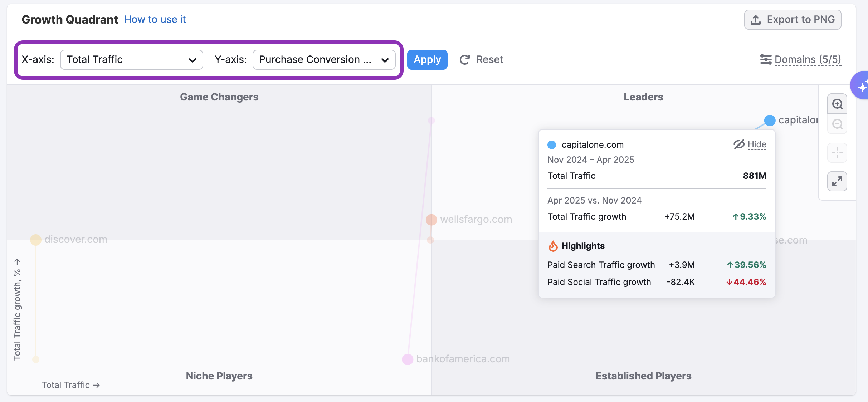Open the X-axis Total Traffic dropdown

pos(131,60)
